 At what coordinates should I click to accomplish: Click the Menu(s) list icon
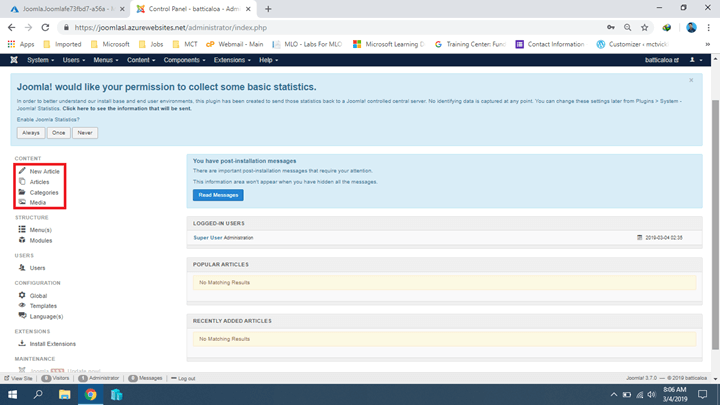pos(22,229)
